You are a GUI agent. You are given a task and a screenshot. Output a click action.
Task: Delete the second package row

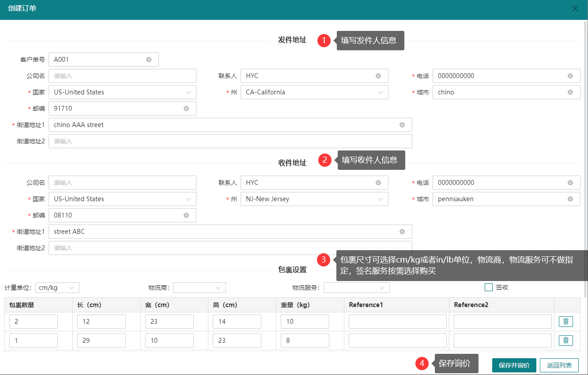(x=566, y=341)
